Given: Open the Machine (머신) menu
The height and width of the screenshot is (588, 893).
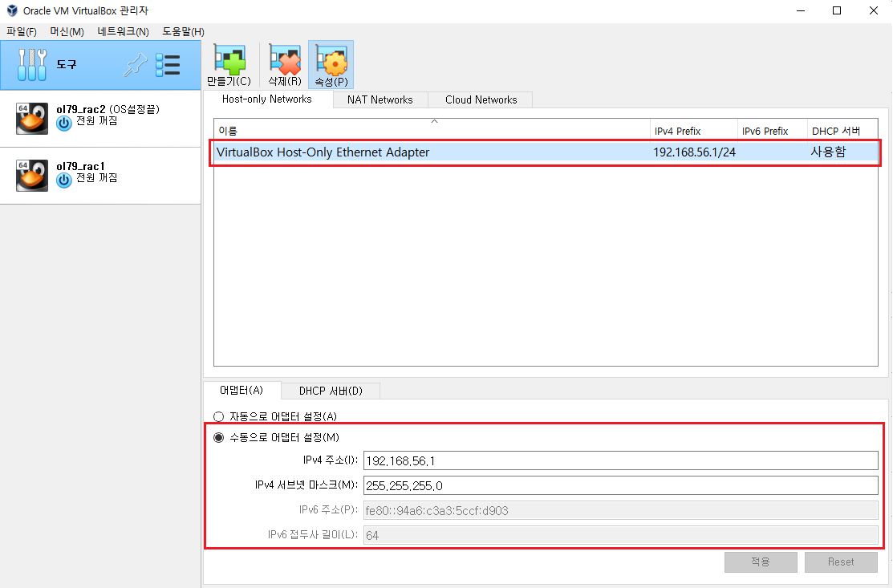Looking at the screenshot, I should coord(67,31).
